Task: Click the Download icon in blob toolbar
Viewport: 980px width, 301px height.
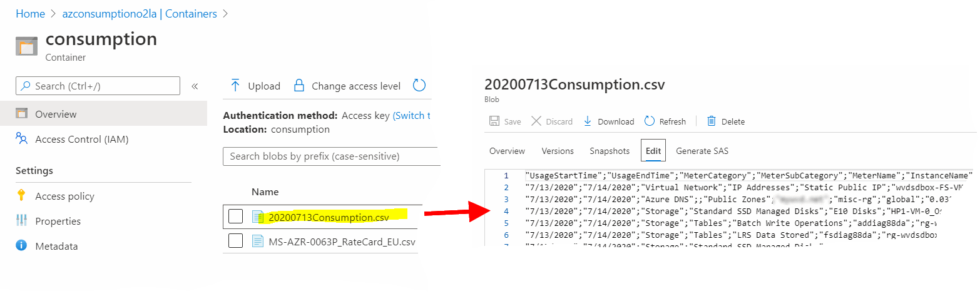Action: pos(588,121)
